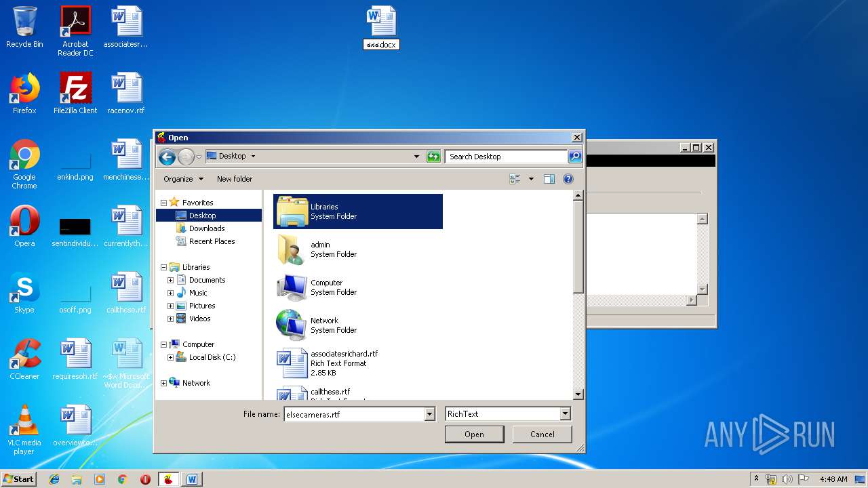Screen dimensions: 868x488
Task: Select the admin system folder
Action: (x=358, y=249)
